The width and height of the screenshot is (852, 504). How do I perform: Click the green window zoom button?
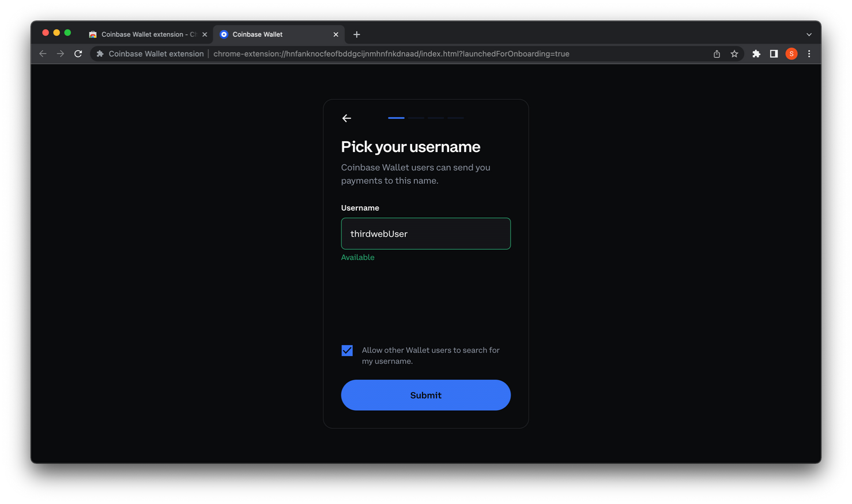tap(67, 33)
